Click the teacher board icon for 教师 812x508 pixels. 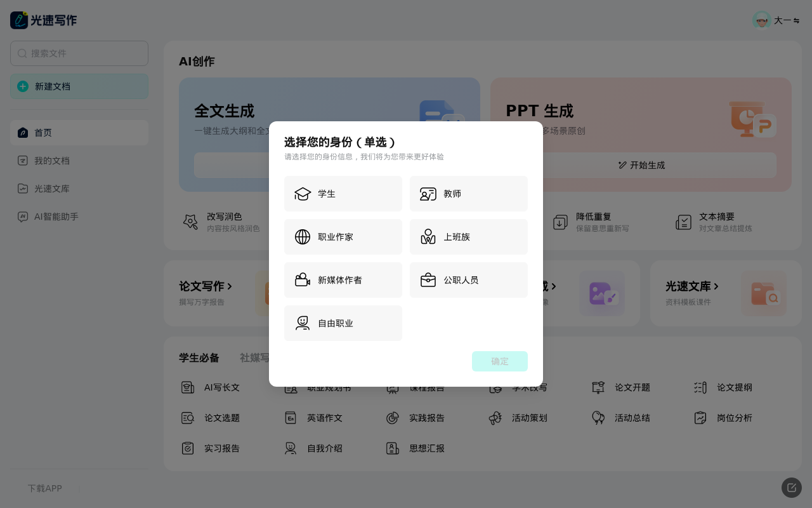[x=428, y=194]
